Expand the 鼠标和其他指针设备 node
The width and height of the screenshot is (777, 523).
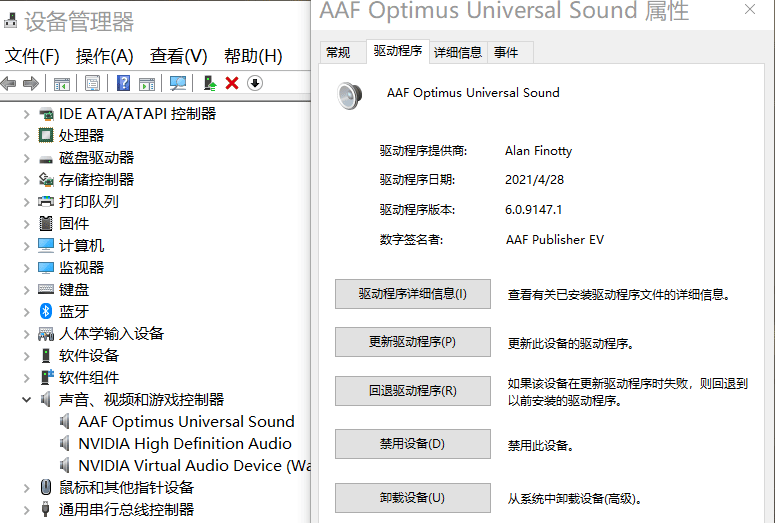click(26, 488)
